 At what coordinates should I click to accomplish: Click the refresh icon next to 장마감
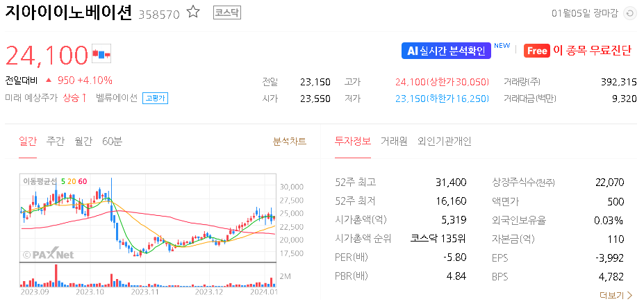coord(629,14)
